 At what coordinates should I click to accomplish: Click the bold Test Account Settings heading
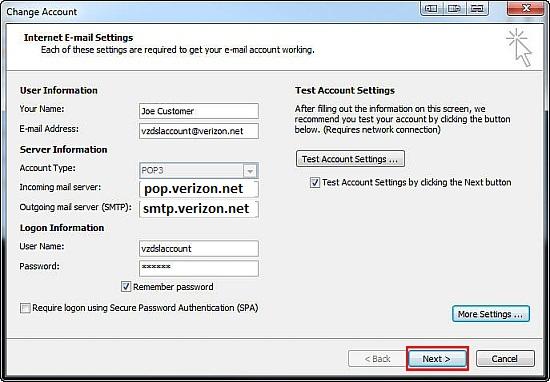(x=345, y=91)
